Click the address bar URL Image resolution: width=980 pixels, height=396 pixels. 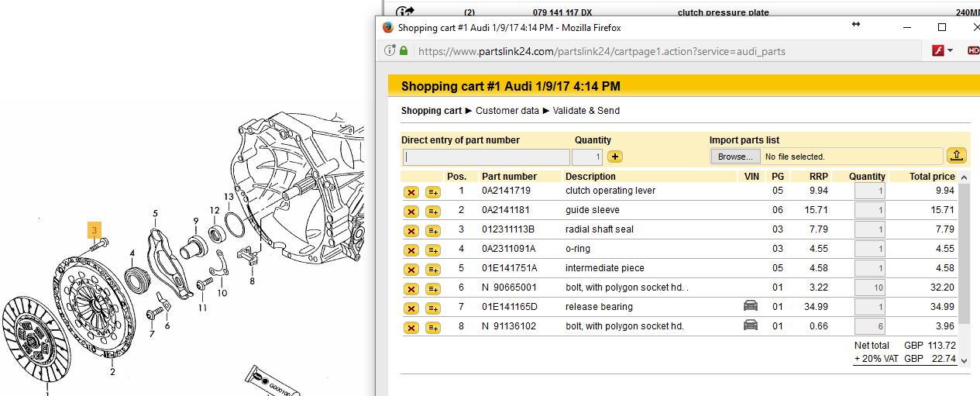tap(601, 52)
